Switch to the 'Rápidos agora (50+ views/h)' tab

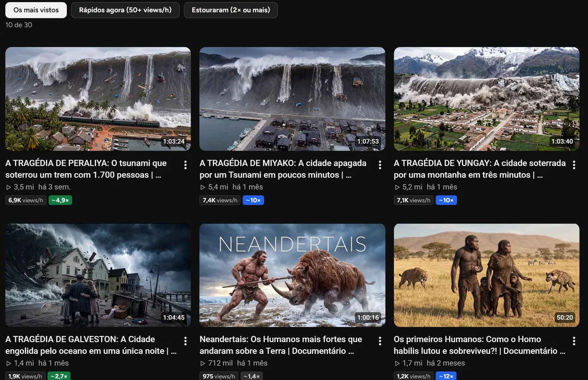coord(125,10)
